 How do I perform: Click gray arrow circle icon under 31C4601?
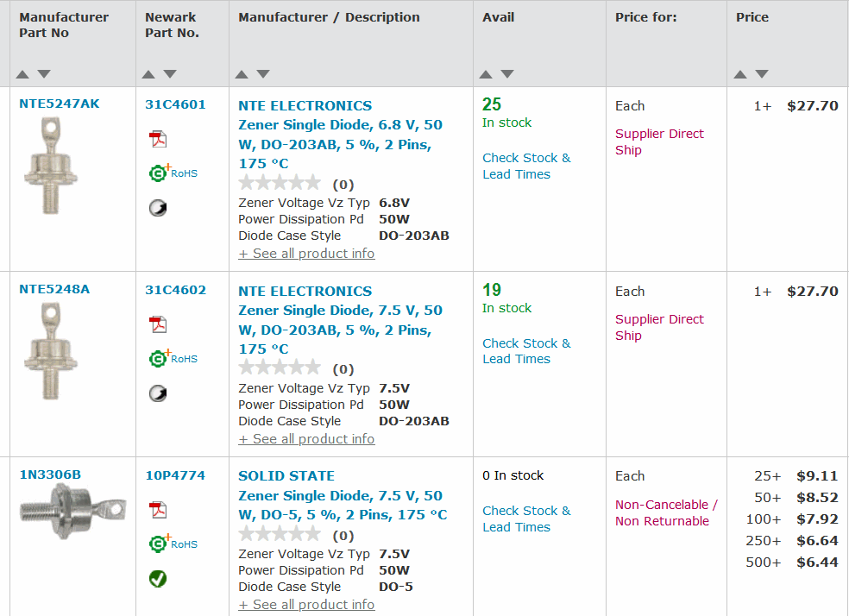(x=158, y=208)
